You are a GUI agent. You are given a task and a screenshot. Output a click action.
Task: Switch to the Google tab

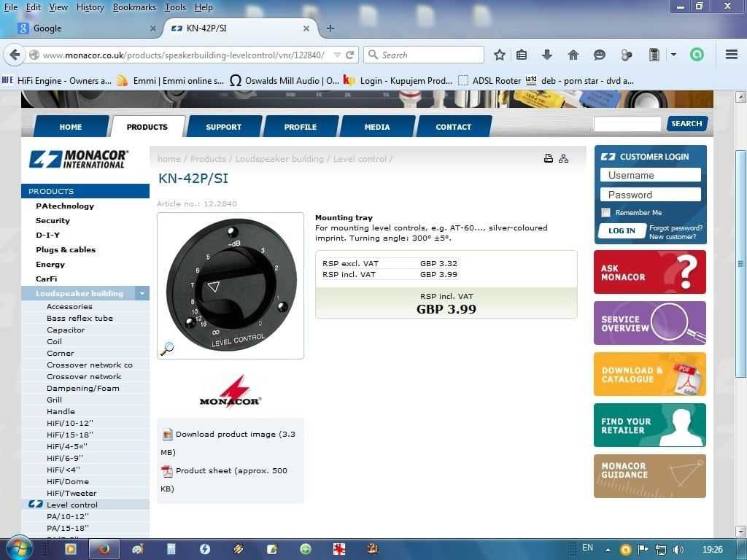click(x=86, y=28)
